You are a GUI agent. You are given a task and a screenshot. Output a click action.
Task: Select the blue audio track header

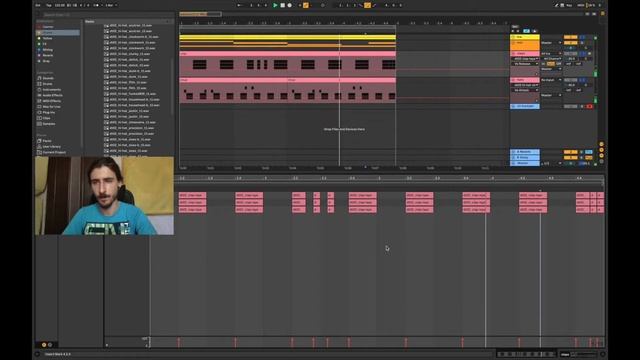(x=524, y=106)
